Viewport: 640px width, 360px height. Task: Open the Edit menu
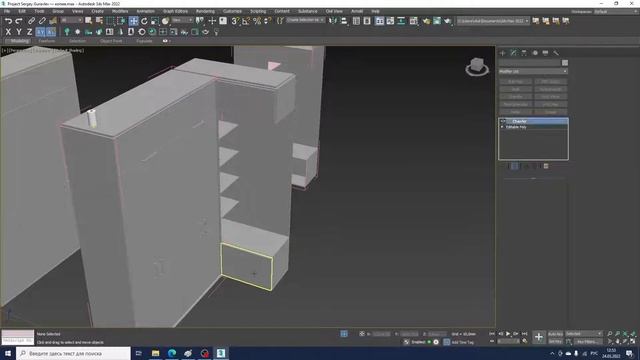[x=22, y=11]
